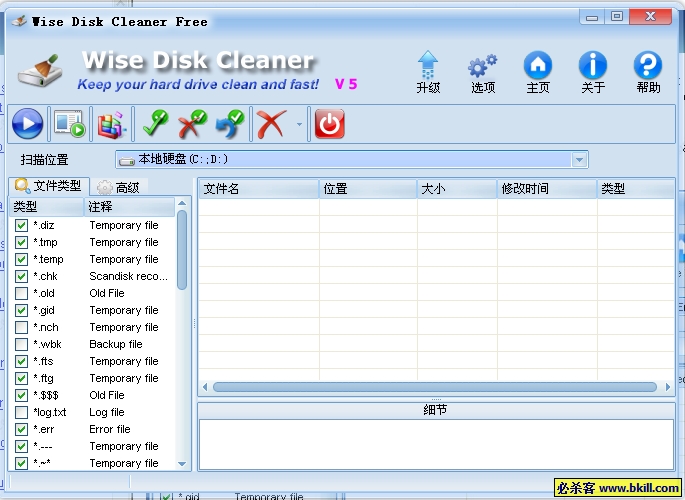
Task: Open 帮助 help question icon
Action: pyautogui.click(x=648, y=72)
